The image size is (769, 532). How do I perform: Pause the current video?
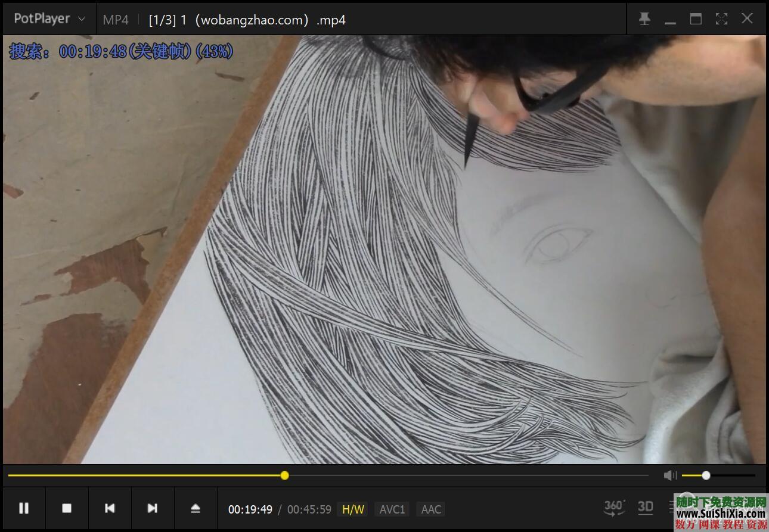[24, 508]
